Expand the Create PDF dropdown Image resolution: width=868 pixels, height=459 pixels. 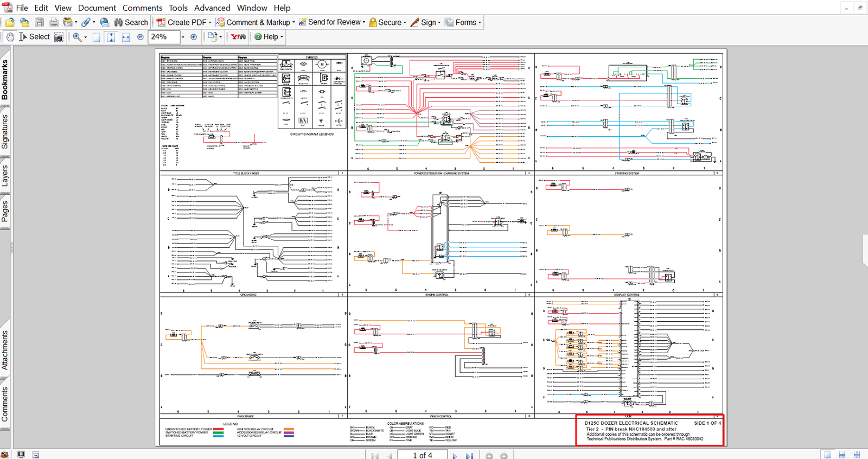pos(210,22)
